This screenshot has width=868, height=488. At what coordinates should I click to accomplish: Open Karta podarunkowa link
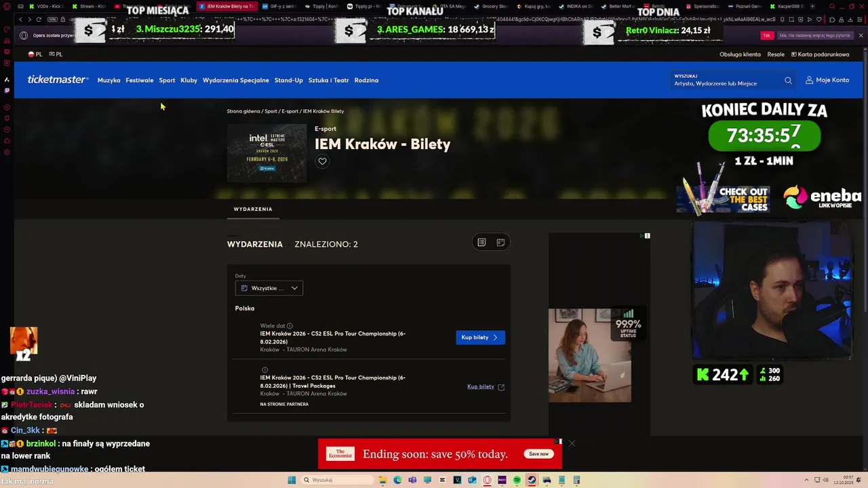click(x=820, y=54)
